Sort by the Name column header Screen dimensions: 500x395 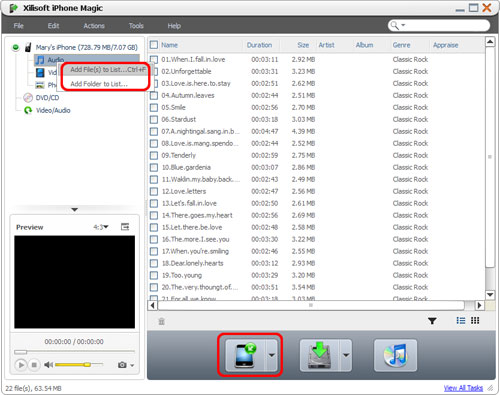pyautogui.click(x=169, y=45)
